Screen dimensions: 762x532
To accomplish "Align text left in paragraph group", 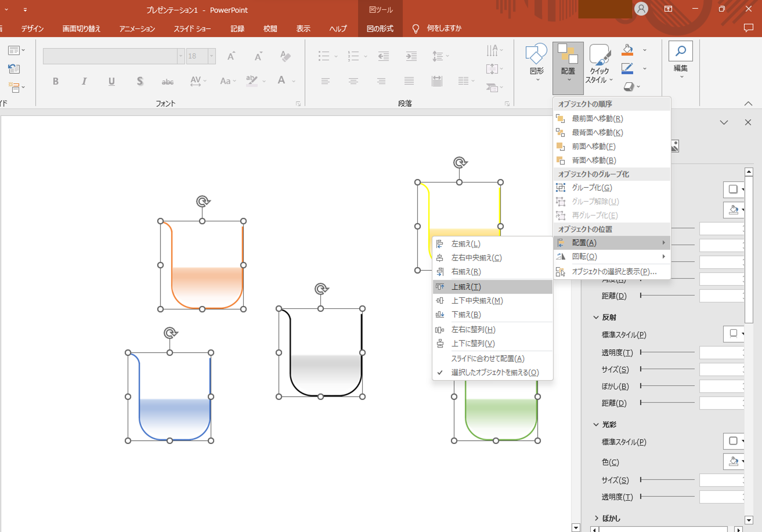I will (325, 81).
